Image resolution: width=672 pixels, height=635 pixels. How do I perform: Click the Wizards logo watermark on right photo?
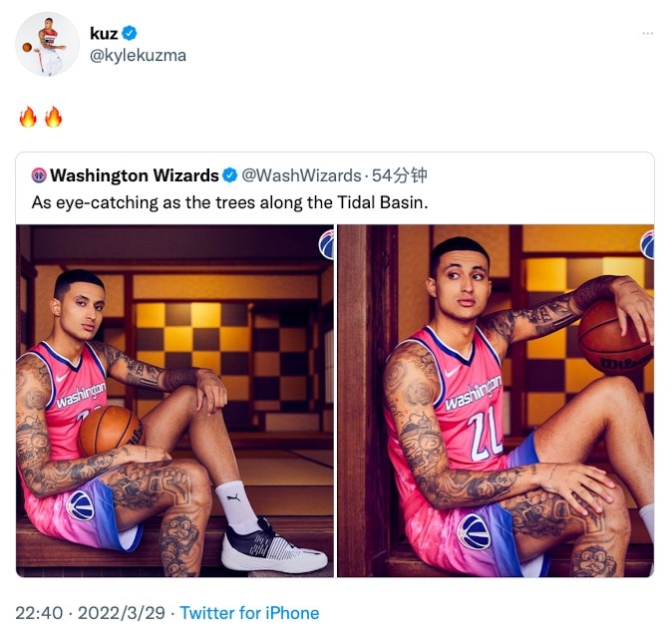click(x=647, y=244)
